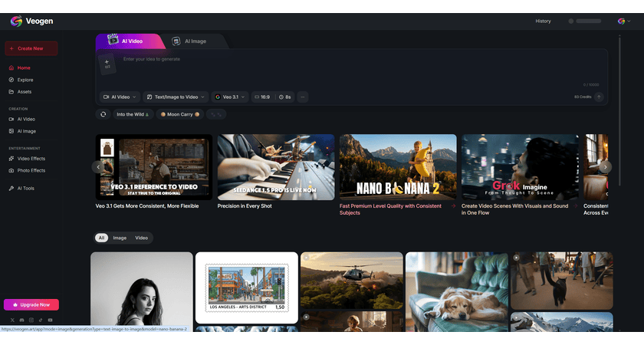Click the Upgrade Now button
This screenshot has height=345, width=644.
(31, 305)
